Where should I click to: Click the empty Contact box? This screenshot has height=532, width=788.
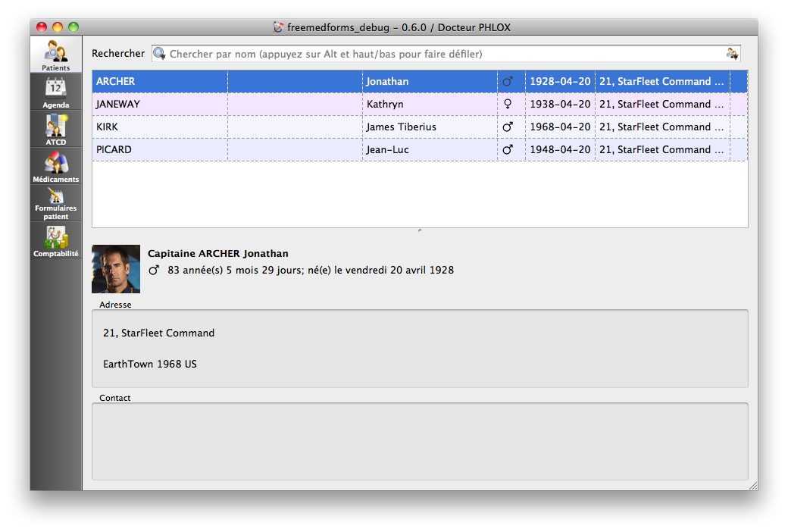(420, 440)
